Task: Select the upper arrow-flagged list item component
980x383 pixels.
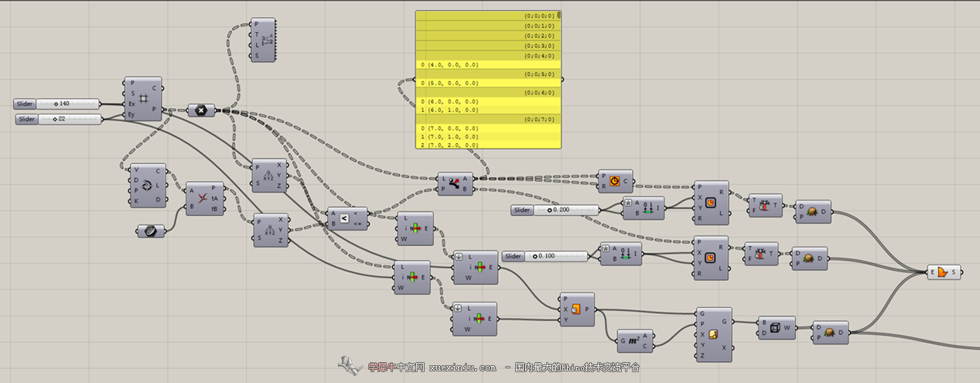Action: 475,267
